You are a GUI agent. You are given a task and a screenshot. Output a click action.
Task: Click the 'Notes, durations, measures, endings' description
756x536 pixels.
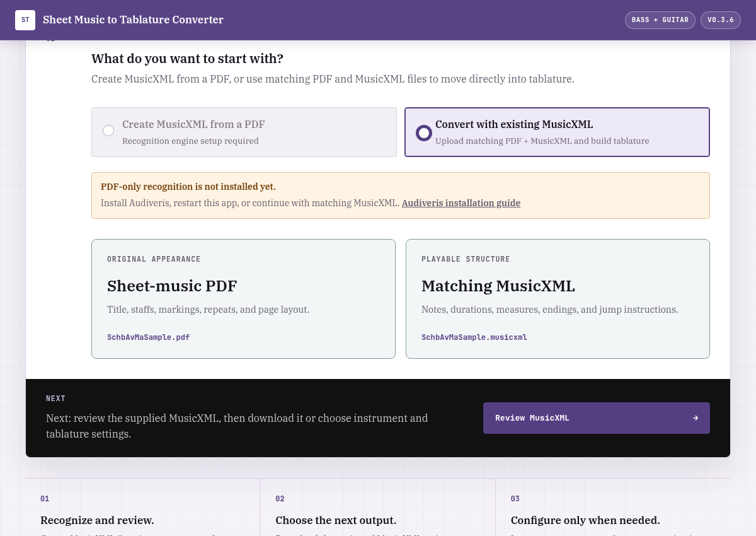click(550, 310)
